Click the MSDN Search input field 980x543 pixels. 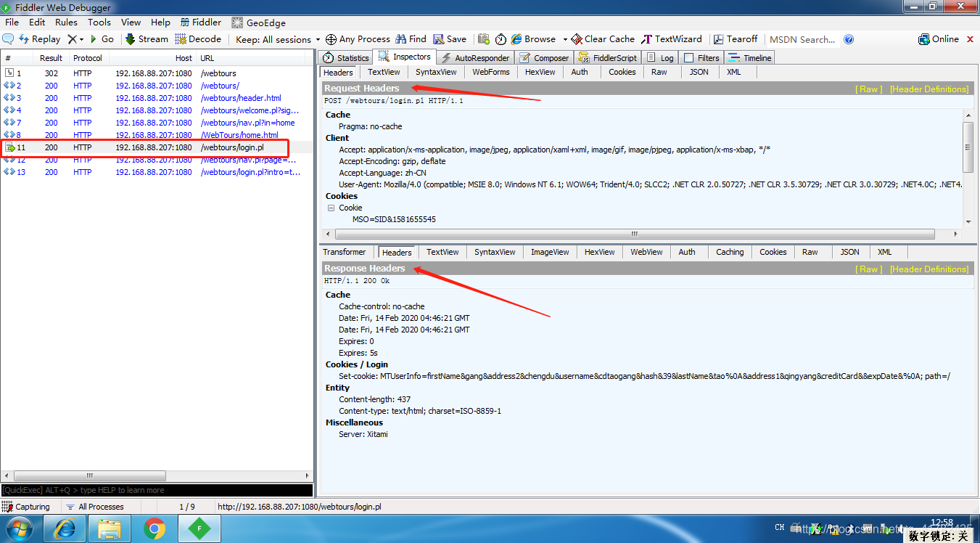pyautogui.click(x=802, y=39)
